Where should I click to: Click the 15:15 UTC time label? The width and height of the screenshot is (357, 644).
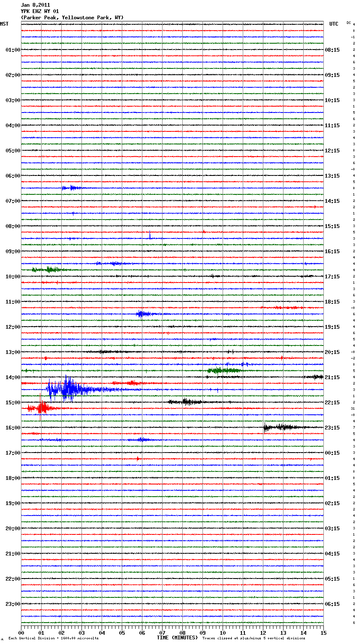pos(332,226)
